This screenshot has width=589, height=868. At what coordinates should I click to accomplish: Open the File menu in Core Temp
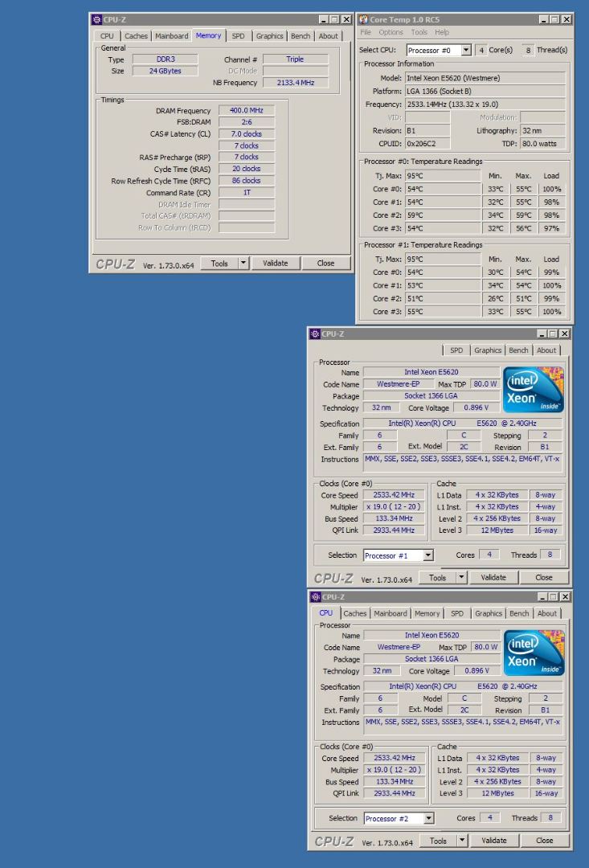tap(366, 32)
